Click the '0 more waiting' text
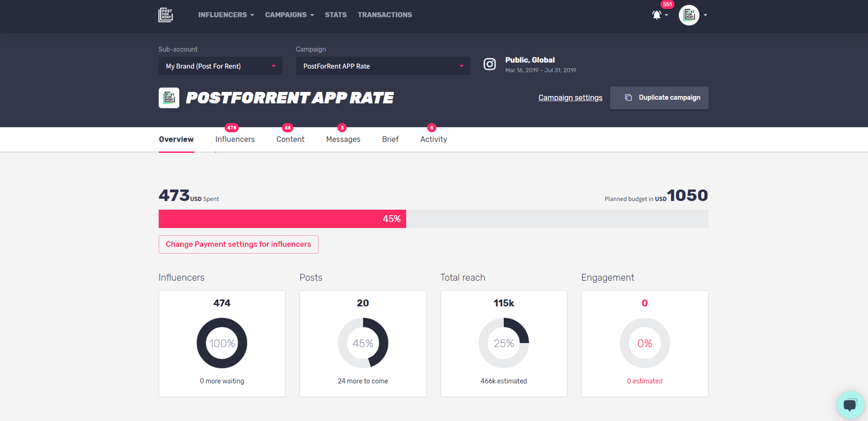 point(222,381)
